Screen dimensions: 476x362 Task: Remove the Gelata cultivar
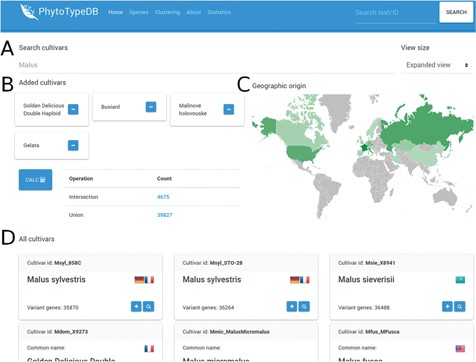(x=73, y=145)
